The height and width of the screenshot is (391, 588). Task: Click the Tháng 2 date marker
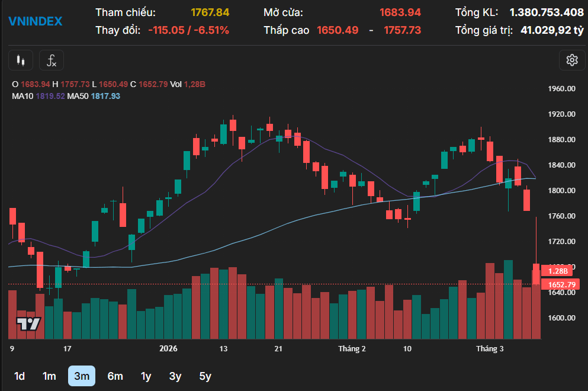point(352,348)
